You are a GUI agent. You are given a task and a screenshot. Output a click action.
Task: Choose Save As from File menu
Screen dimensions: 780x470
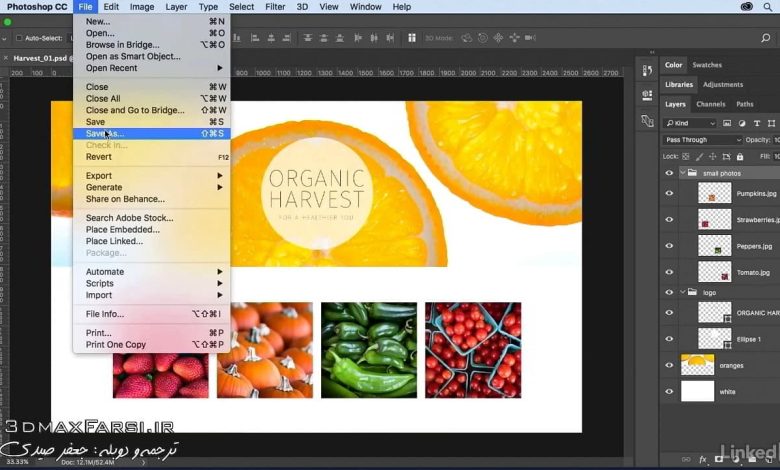tap(152, 133)
